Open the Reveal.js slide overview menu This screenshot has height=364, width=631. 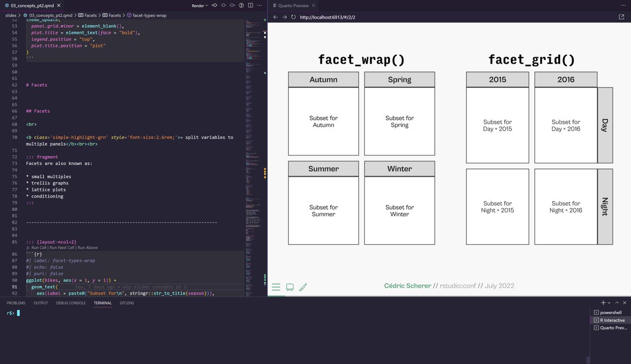pyautogui.click(x=276, y=287)
